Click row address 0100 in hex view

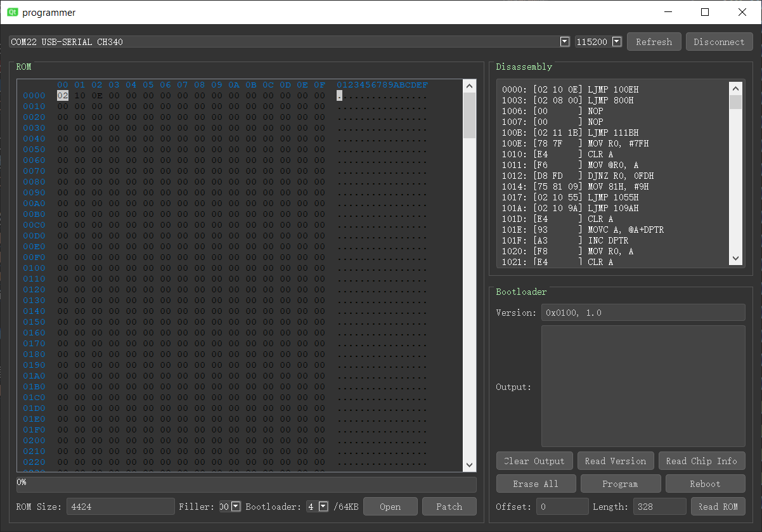34,268
